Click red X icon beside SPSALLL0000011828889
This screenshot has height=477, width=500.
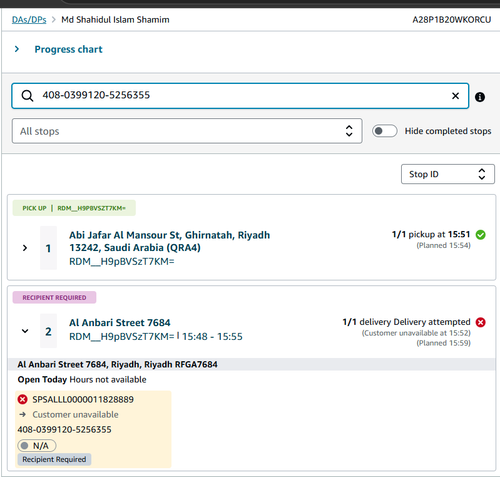point(23,399)
